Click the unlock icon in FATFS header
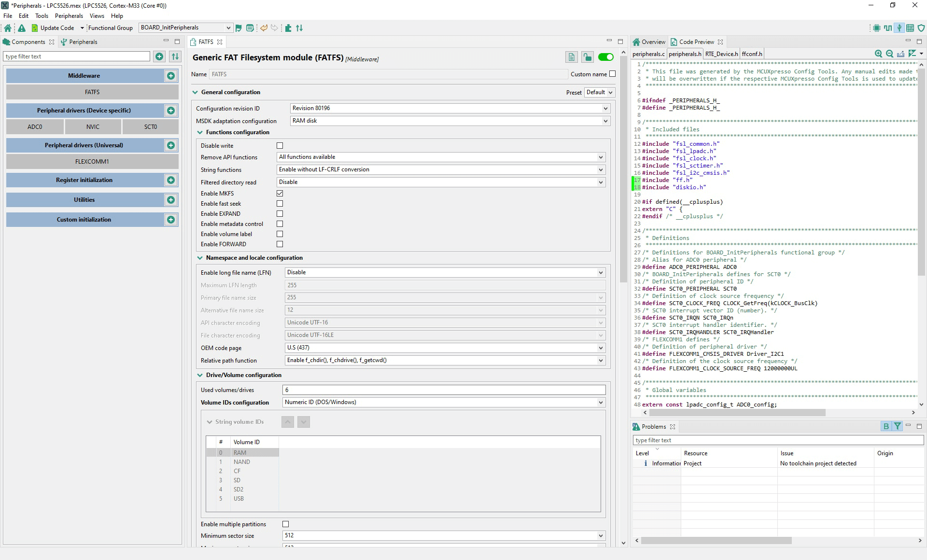The image size is (927, 560). pyautogui.click(x=587, y=57)
